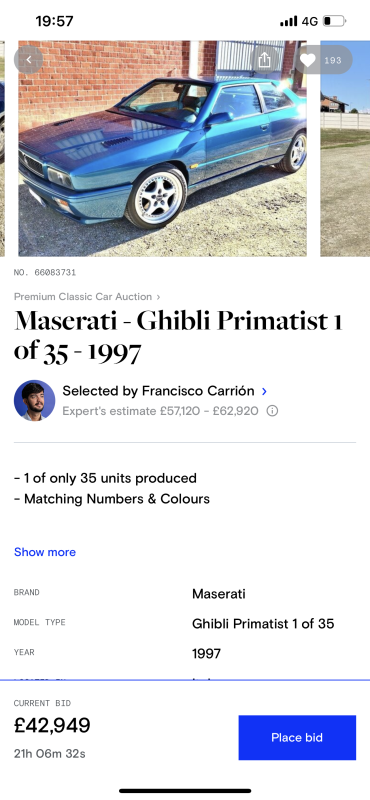Expand the Selected by Francisco Carrión chevron
370x800 pixels.
tap(264, 391)
